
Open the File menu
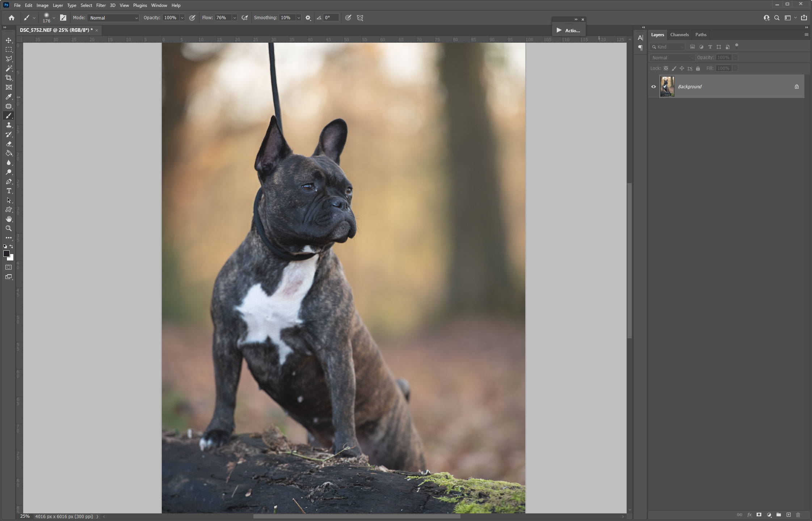tap(17, 5)
